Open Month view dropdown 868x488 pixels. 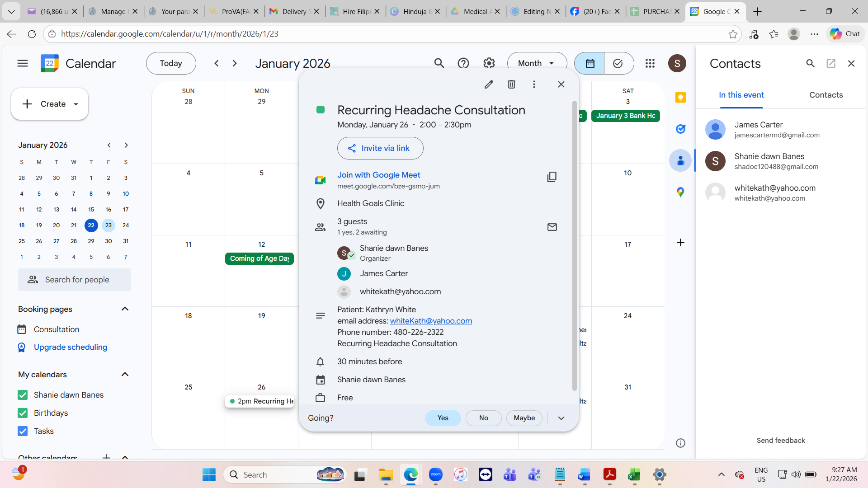pyautogui.click(x=537, y=63)
